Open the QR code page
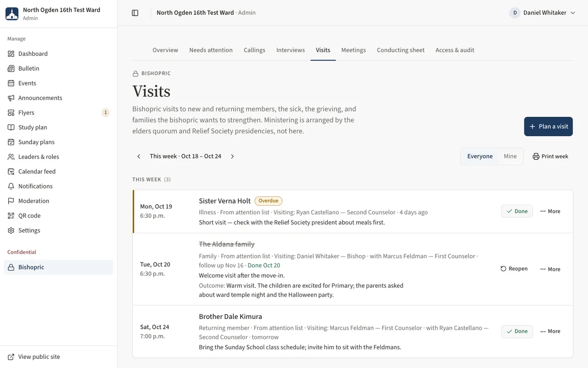 tap(59, 215)
